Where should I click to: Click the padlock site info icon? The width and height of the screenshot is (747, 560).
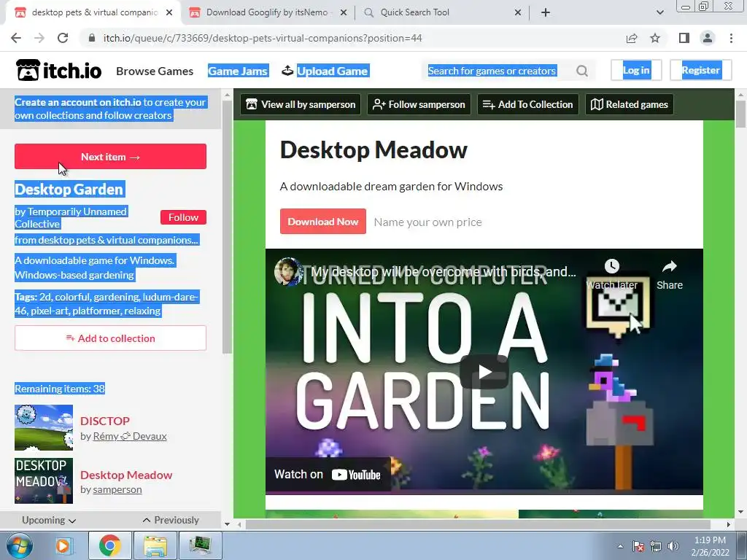(91, 38)
